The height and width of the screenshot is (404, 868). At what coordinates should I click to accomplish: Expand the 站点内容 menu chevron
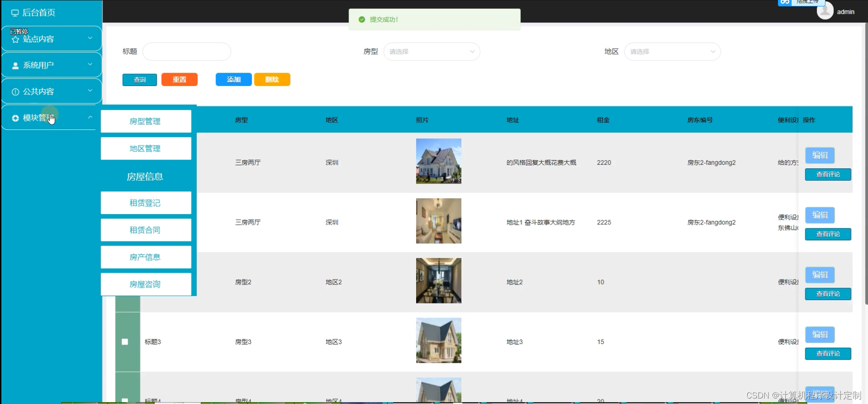pos(90,38)
